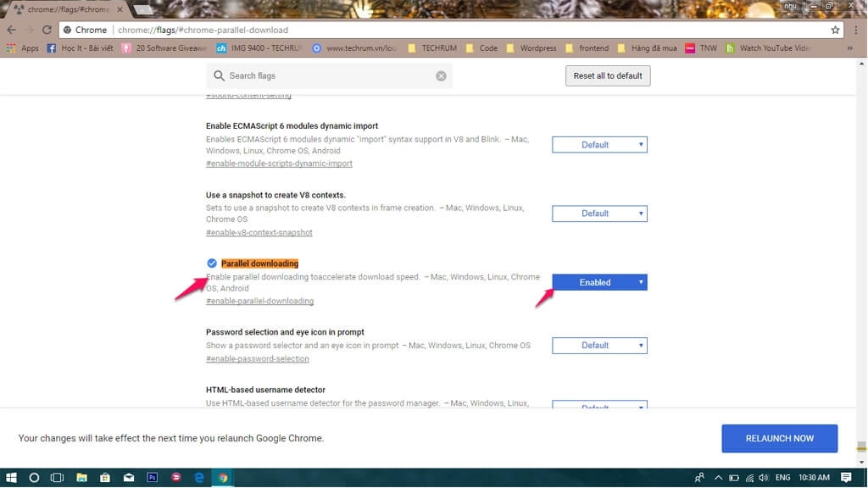Open the #enable-module-scripts-dynamic-import link
This screenshot has width=868, height=488.
tap(279, 164)
